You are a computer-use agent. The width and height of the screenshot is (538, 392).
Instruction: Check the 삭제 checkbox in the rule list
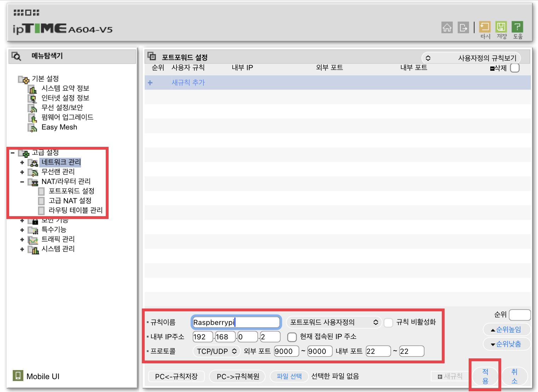[515, 68]
